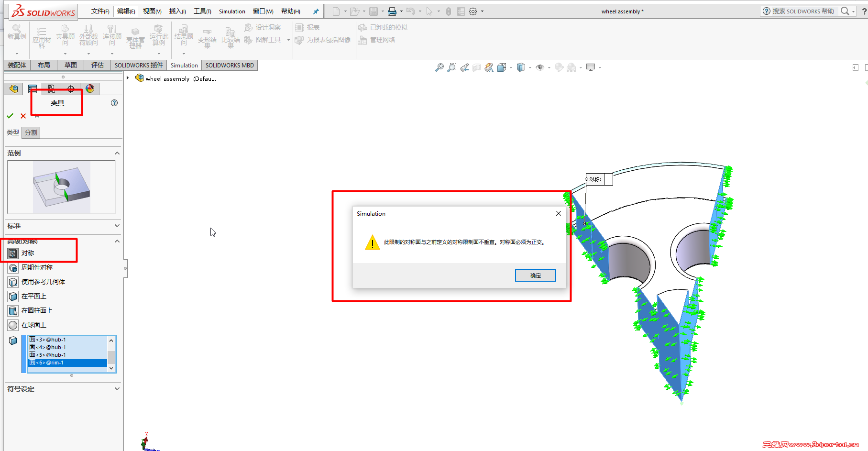This screenshot has height=451, width=868.
Task: Expand the 符号设定 symbol settings section
Action: pos(117,389)
